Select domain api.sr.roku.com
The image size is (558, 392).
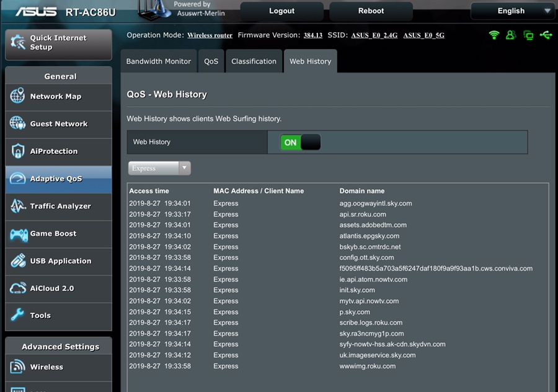pyautogui.click(x=363, y=215)
